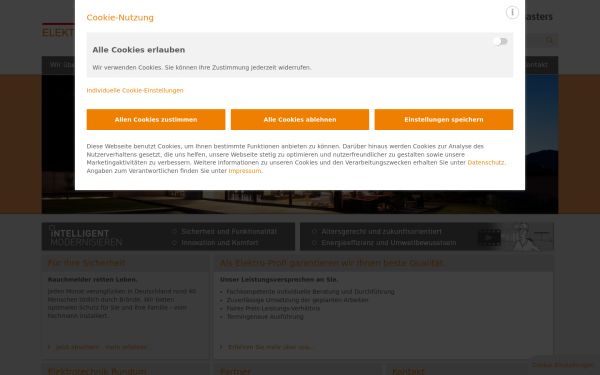The height and width of the screenshot is (375, 600).
Task: Click the info icon in cookie dialog
Action: (x=512, y=12)
